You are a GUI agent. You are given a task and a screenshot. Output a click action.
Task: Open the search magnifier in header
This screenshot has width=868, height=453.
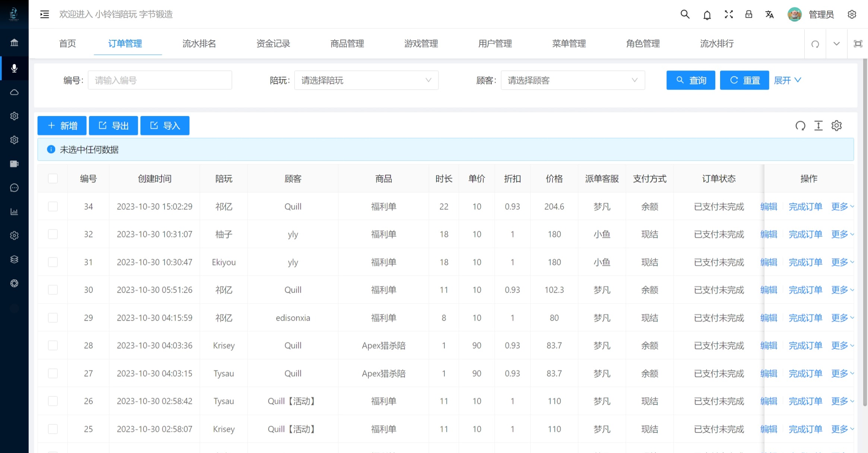coord(685,14)
